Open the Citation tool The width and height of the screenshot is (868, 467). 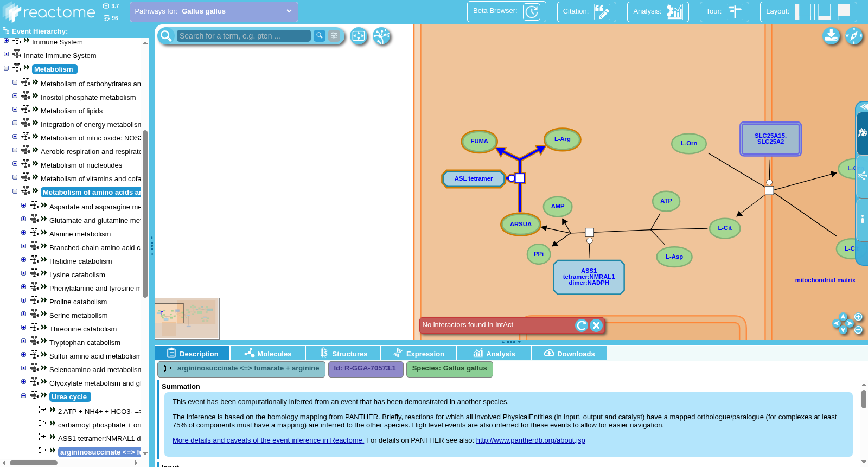[x=602, y=11]
